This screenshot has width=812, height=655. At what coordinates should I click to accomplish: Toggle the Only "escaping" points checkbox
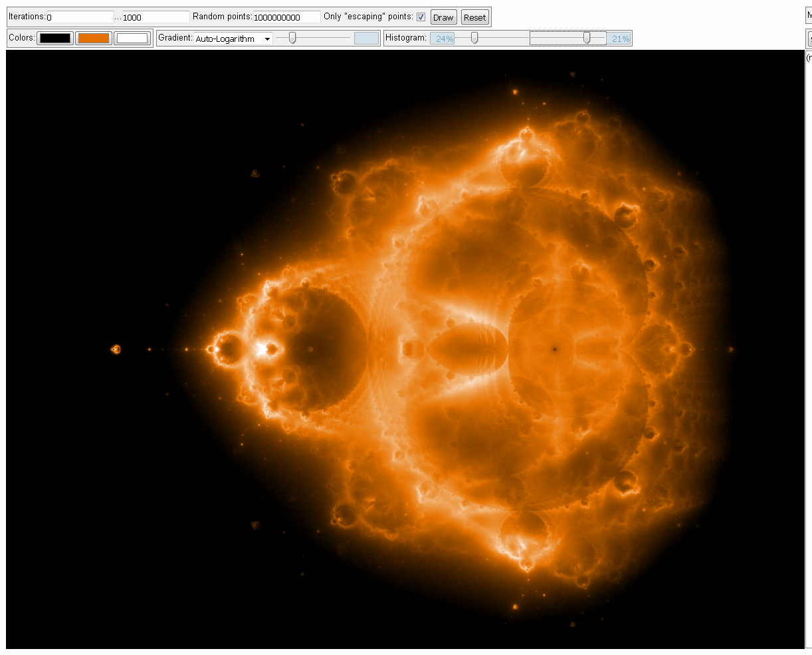click(x=421, y=17)
